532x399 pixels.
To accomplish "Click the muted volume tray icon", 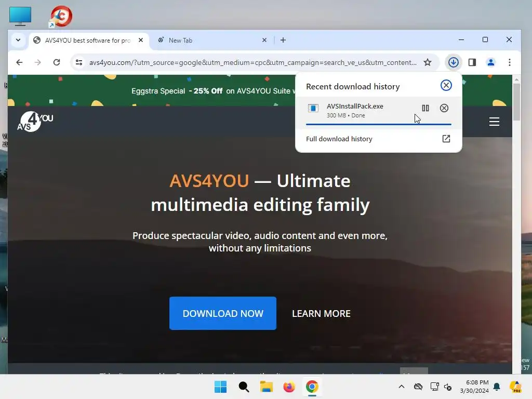I will tap(448, 387).
